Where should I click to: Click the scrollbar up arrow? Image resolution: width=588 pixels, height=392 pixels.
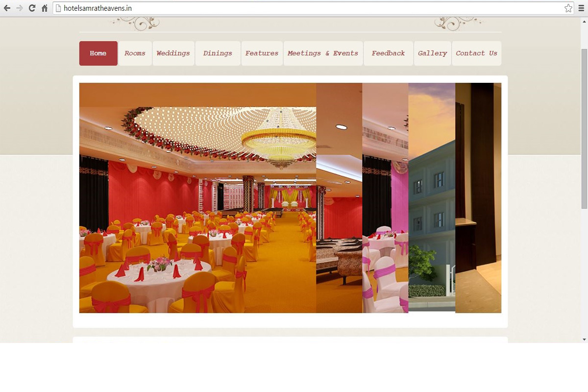(584, 21)
